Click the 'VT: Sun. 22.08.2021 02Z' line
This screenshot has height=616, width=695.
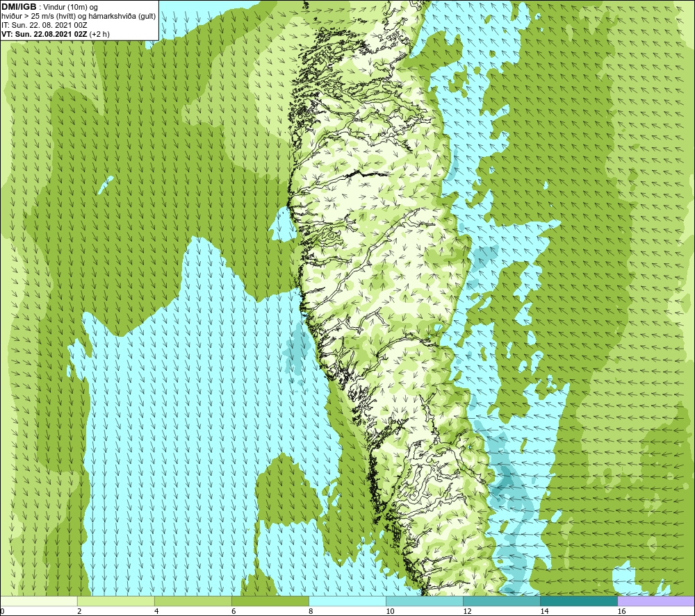[x=56, y=34]
